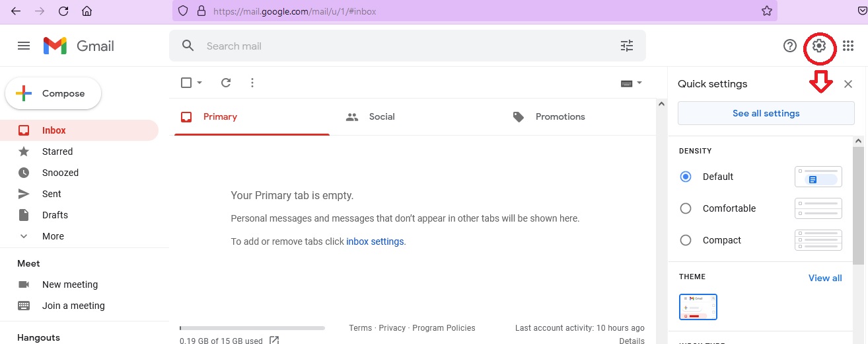Open the input tools keyboard dropdown

point(632,83)
